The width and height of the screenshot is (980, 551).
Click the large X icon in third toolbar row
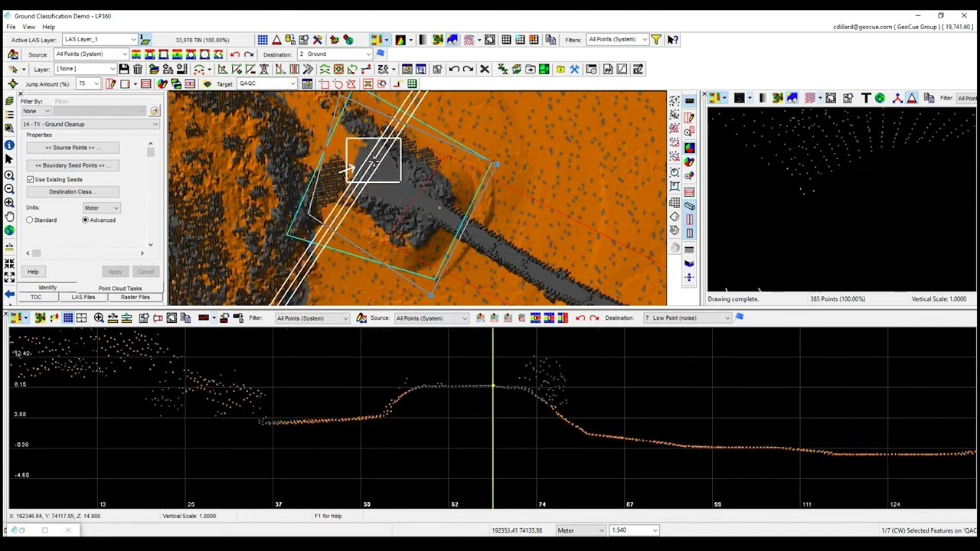point(484,70)
